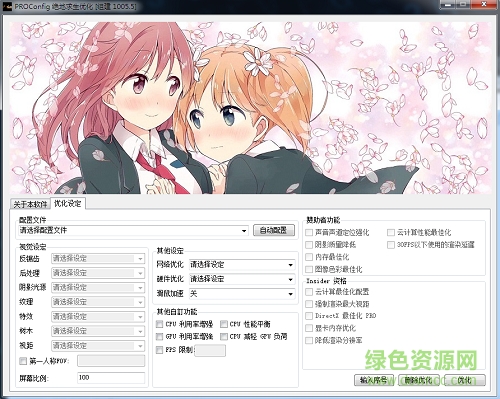The width and height of the screenshot is (500, 399).
Task: Open the 硬件优化 dropdown
Action: 242,279
